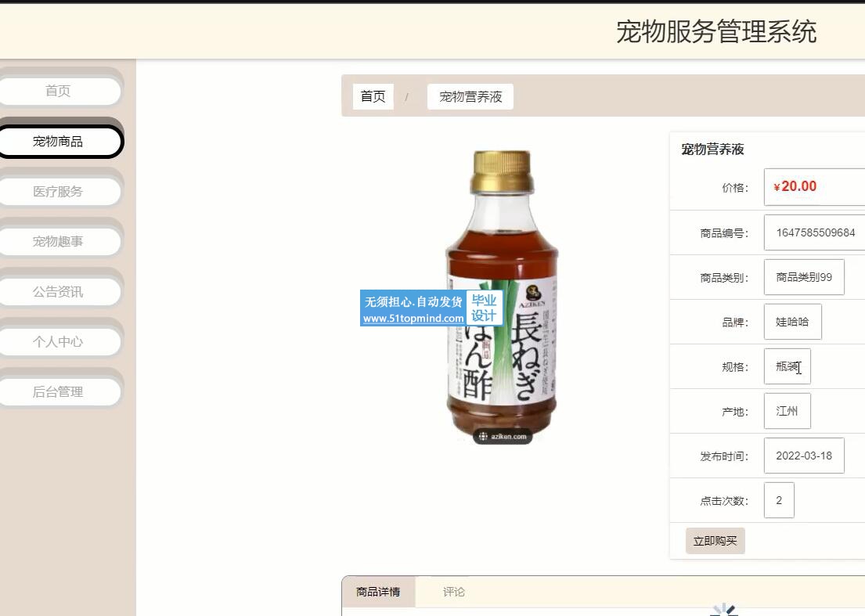
Task: Click the 发布时间 label
Action: [x=724, y=456]
